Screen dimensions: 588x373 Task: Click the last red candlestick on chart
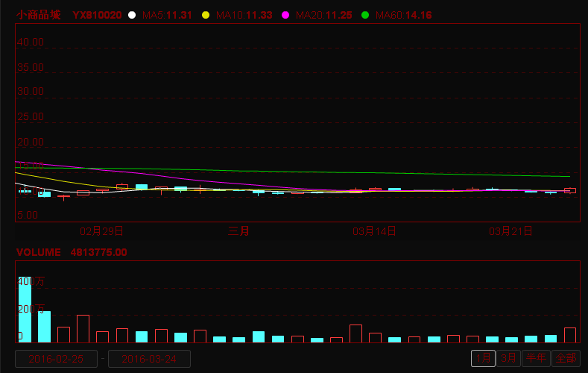tap(570, 190)
